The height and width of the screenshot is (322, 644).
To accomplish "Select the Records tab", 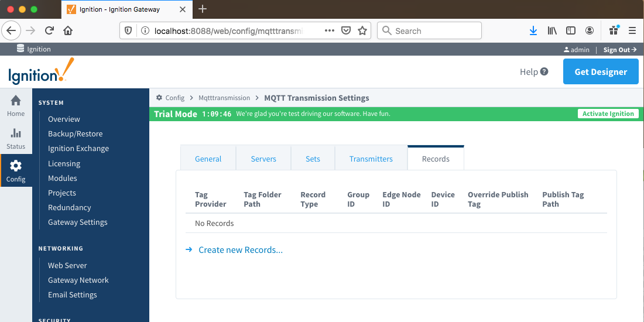I will pyautogui.click(x=436, y=159).
